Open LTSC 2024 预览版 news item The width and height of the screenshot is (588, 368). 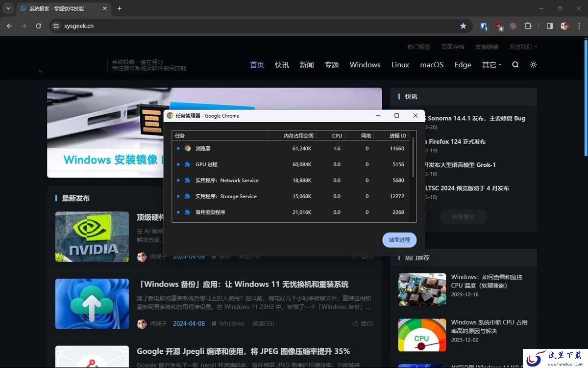pyautogui.click(x=466, y=188)
